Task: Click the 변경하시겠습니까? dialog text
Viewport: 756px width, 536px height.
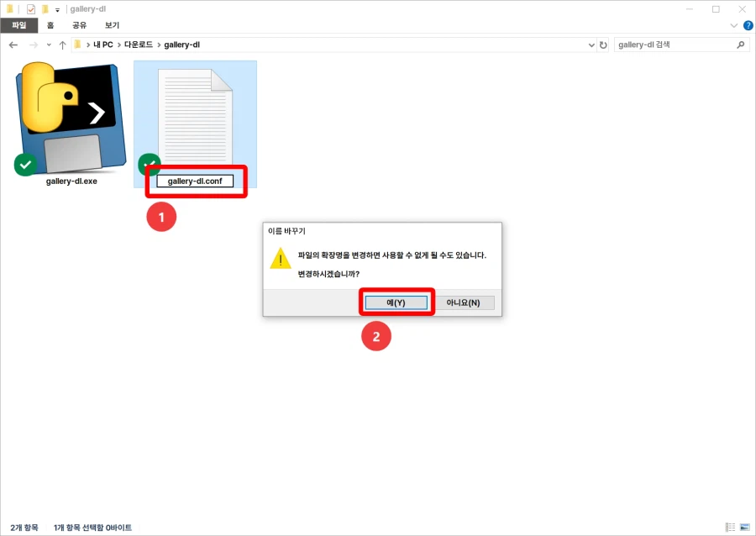Action: coord(328,274)
